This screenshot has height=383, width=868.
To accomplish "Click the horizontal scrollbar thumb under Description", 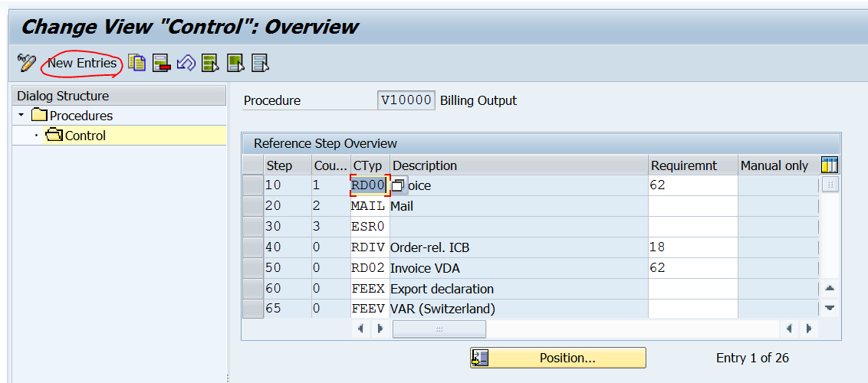I will click(x=439, y=329).
